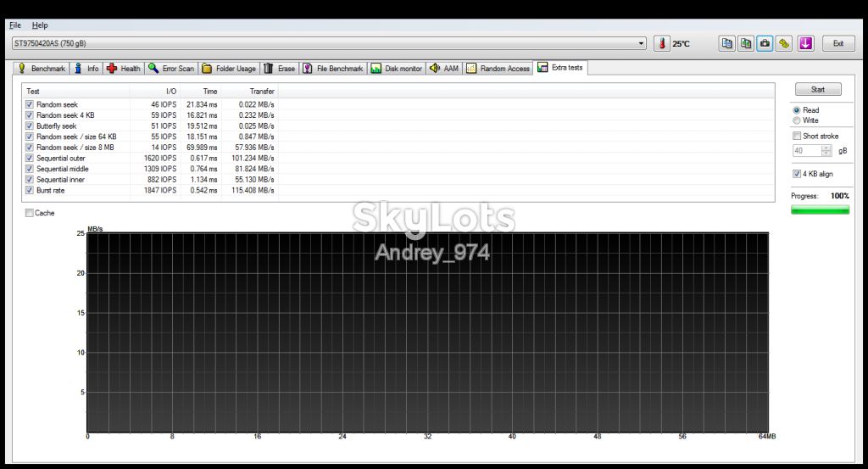Enable the Short stroke option

point(797,136)
